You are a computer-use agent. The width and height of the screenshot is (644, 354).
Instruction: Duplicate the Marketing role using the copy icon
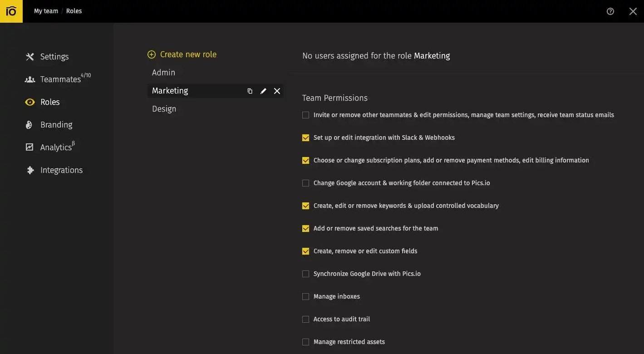pyautogui.click(x=250, y=91)
